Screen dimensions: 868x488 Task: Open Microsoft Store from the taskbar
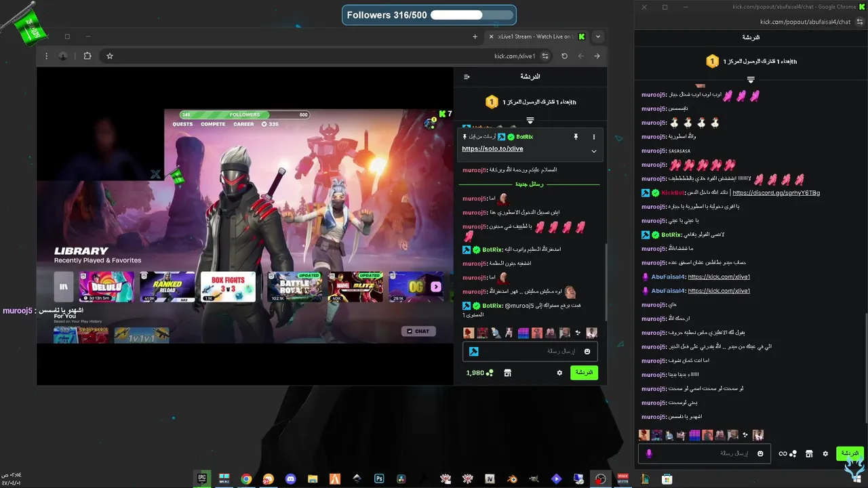pyautogui.click(x=666, y=479)
